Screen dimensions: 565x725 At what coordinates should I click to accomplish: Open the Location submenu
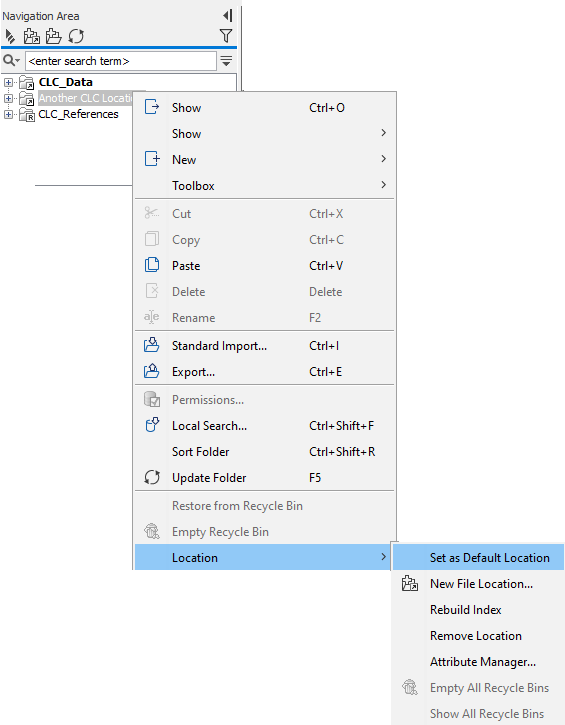coord(263,558)
